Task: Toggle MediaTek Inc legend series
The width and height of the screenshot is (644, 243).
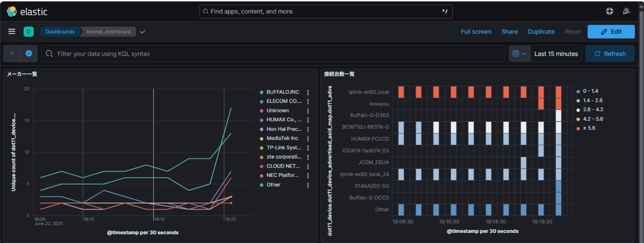Action: 282,138
